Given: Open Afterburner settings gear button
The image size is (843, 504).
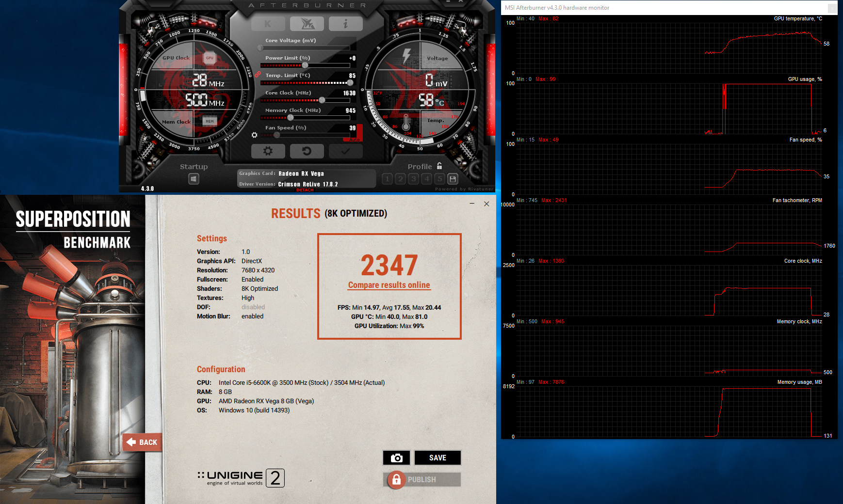Looking at the screenshot, I should click(268, 151).
